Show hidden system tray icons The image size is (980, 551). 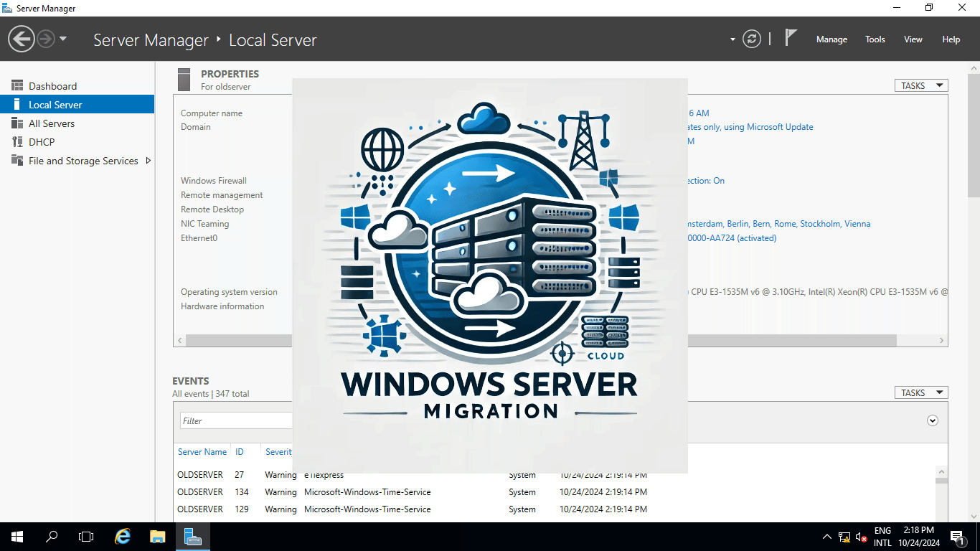826,537
